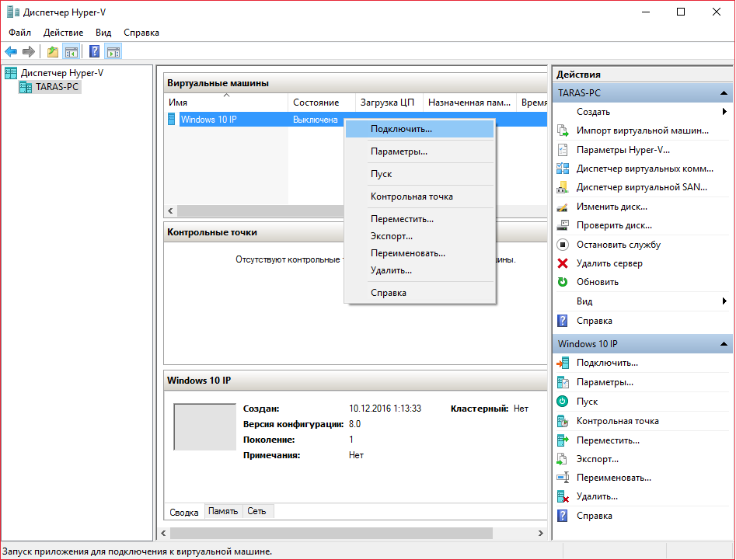
Task: Sort by Назначенная память column header
Action: click(469, 103)
